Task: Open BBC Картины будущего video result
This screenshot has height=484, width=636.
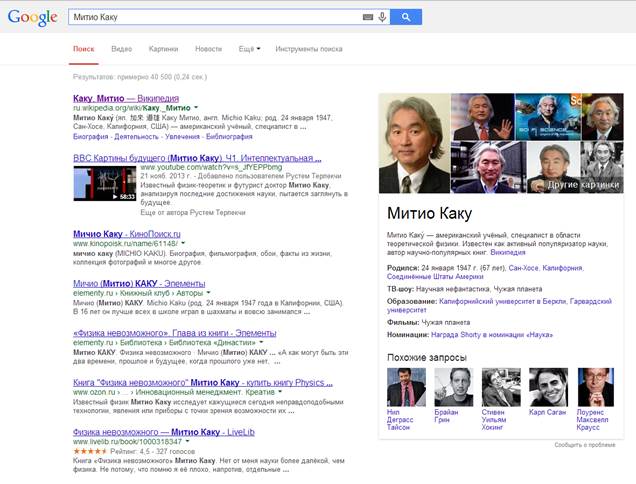Action: pos(197,158)
